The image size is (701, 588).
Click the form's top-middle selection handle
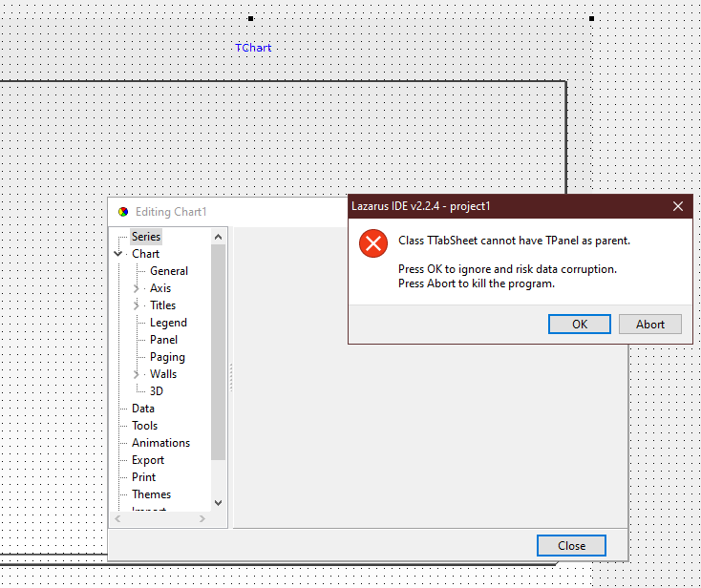pyautogui.click(x=251, y=19)
